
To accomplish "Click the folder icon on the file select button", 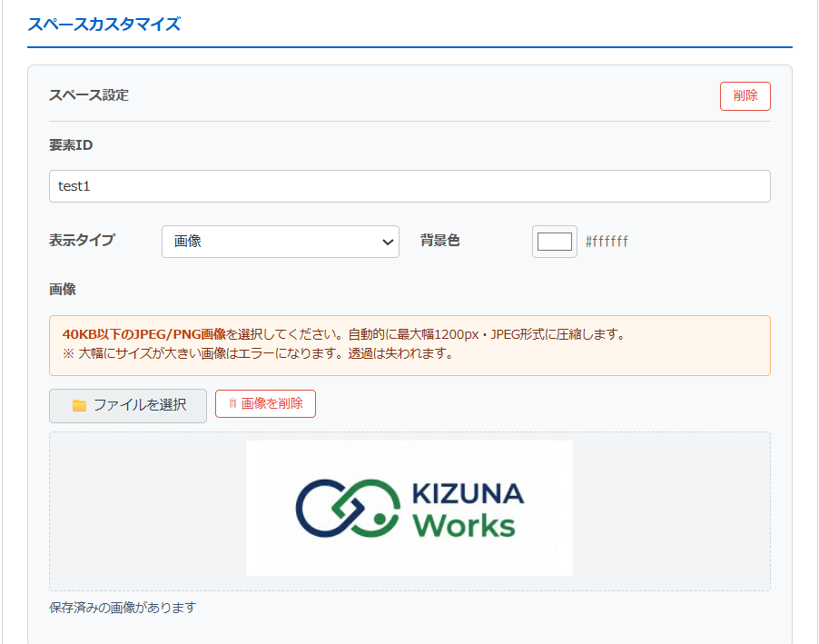I will (x=79, y=406).
